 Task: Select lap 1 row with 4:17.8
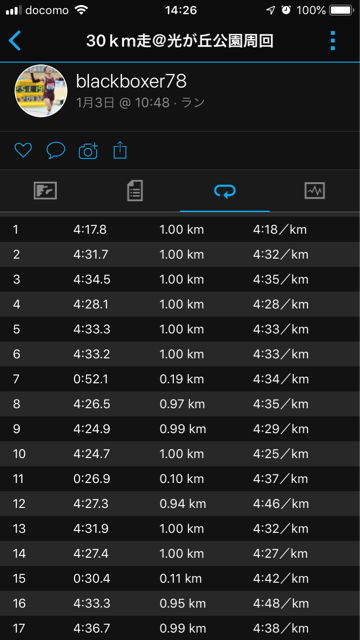[x=180, y=229]
